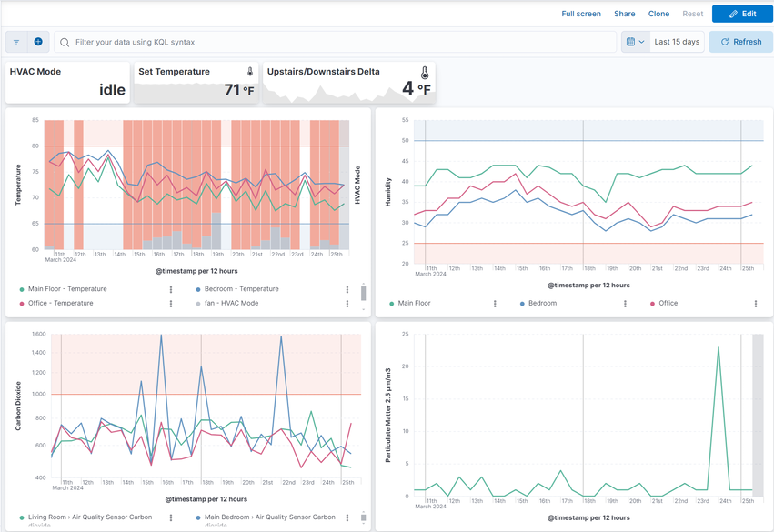Screen dimensions: 774x532
Task: Click the green humidity Main Floor color dot
Action: pos(391,304)
